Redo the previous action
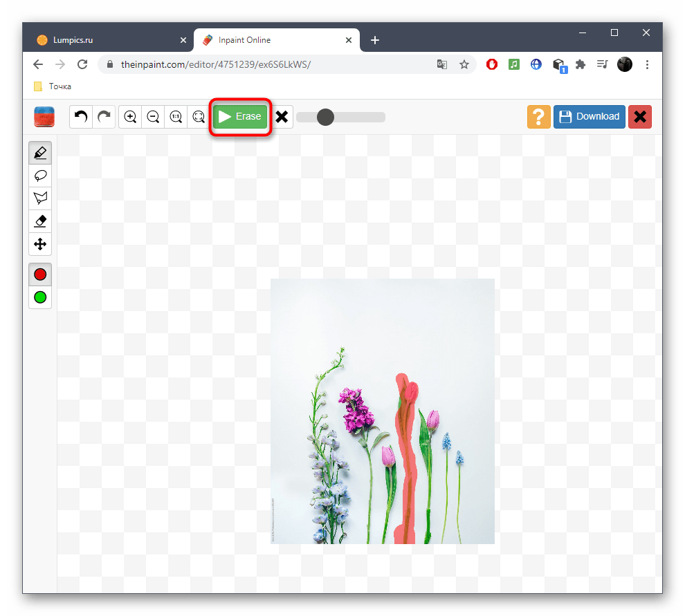This screenshot has width=685, height=616. pos(104,117)
